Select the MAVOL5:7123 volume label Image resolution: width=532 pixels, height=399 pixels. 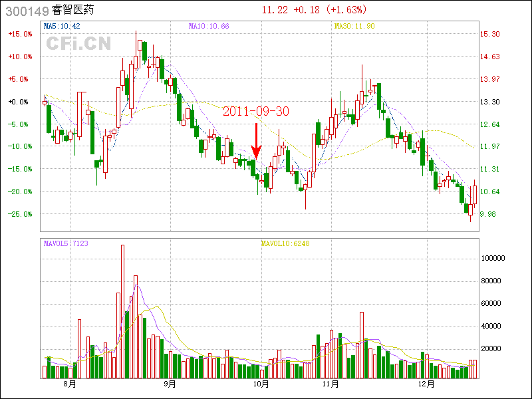coord(66,243)
